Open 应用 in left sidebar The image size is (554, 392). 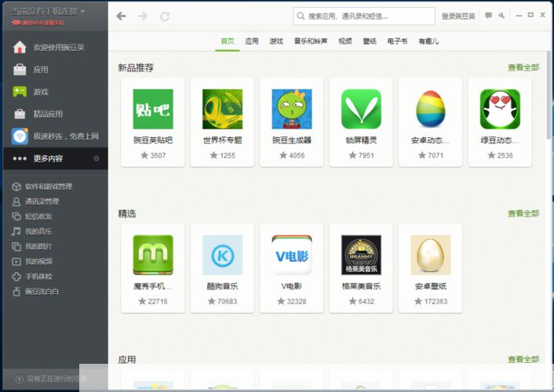56,70
